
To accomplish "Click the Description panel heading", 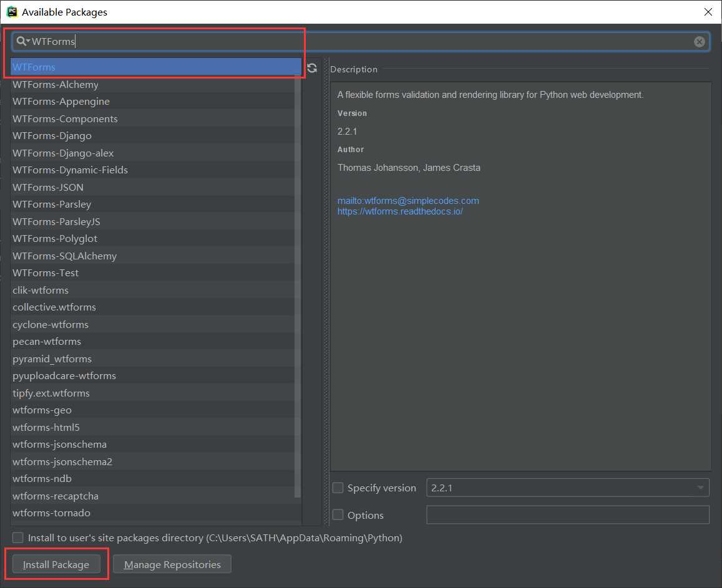I will 354,69.
